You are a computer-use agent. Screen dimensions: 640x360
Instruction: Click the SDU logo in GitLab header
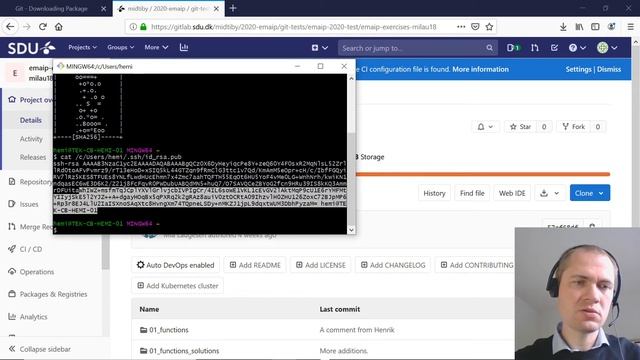[31, 48]
